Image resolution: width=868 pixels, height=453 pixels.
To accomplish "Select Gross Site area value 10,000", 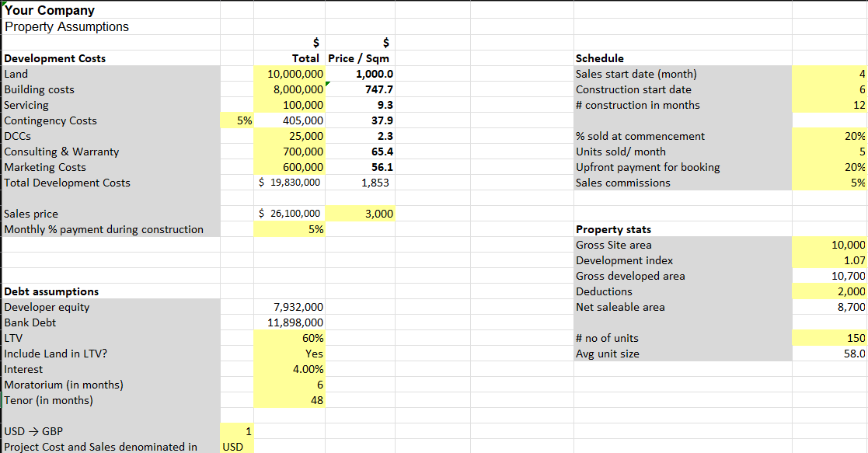I will (830, 245).
